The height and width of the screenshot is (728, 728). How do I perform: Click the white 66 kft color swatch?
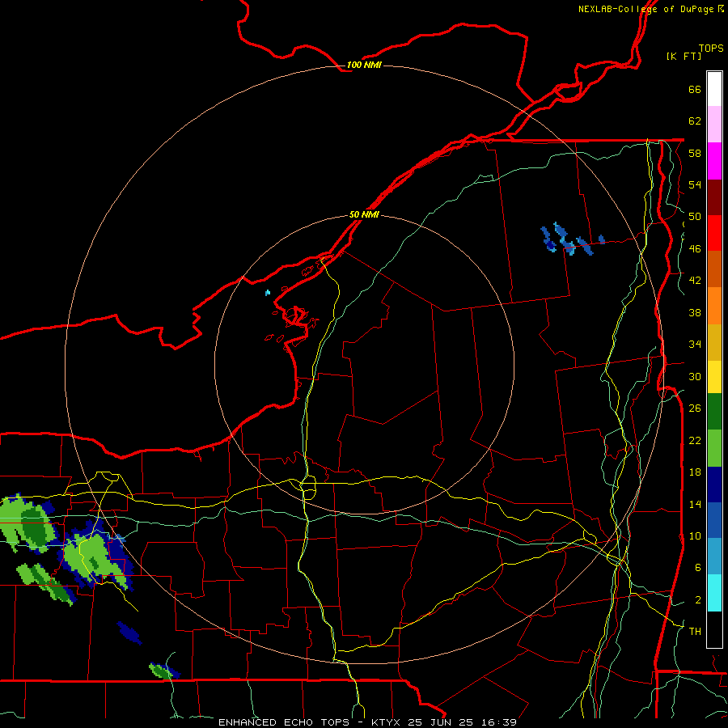click(x=714, y=89)
